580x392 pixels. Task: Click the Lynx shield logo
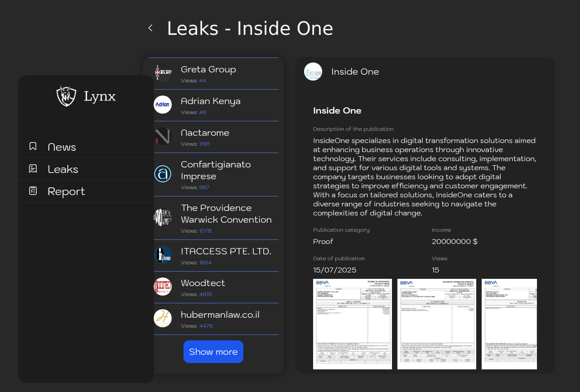click(x=66, y=96)
